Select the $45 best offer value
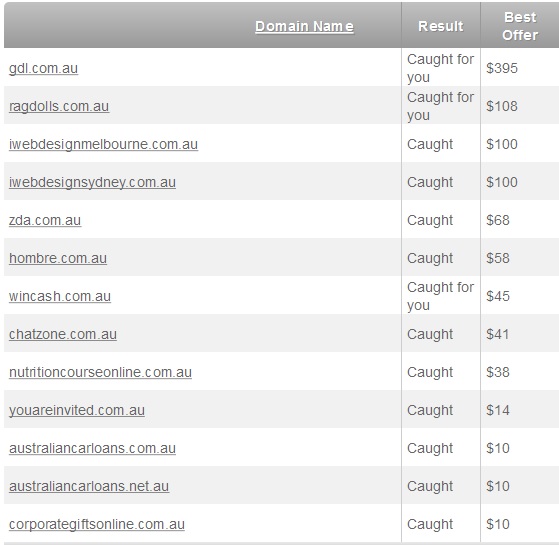Image resolution: width=559 pixels, height=545 pixels. click(x=498, y=296)
